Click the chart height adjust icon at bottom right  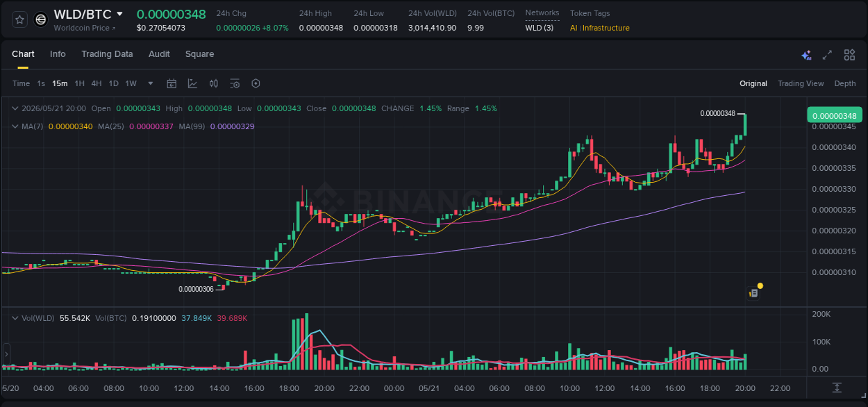(837, 388)
